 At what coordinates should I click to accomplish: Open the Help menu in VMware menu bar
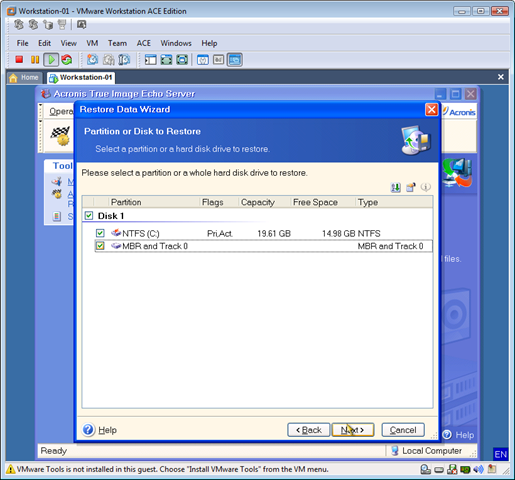click(x=209, y=43)
